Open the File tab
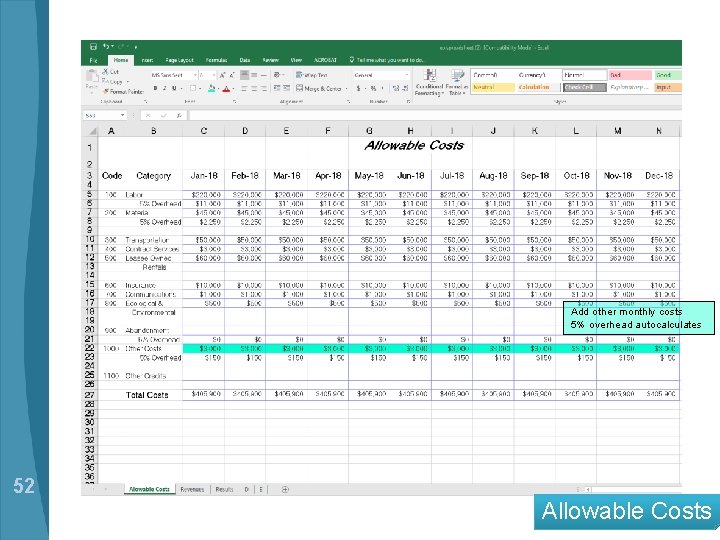Screen dimensions: 720x540 [x=94, y=60]
